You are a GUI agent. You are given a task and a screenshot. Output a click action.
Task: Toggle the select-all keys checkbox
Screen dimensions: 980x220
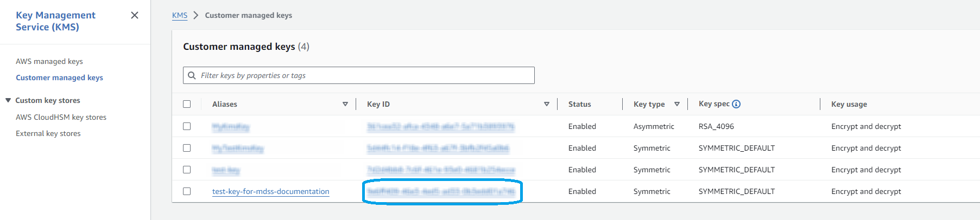187,104
